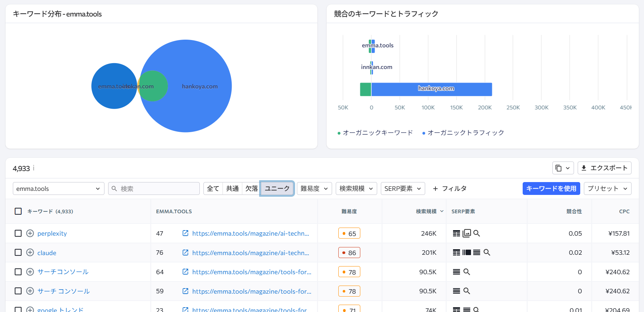This screenshot has height=312, width=644.
Task: Open the copy icon dropdown near export
Action: [563, 168]
